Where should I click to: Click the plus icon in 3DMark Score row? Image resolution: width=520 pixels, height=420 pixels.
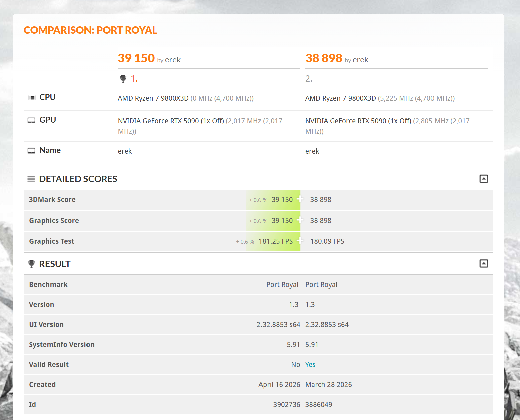[300, 199]
